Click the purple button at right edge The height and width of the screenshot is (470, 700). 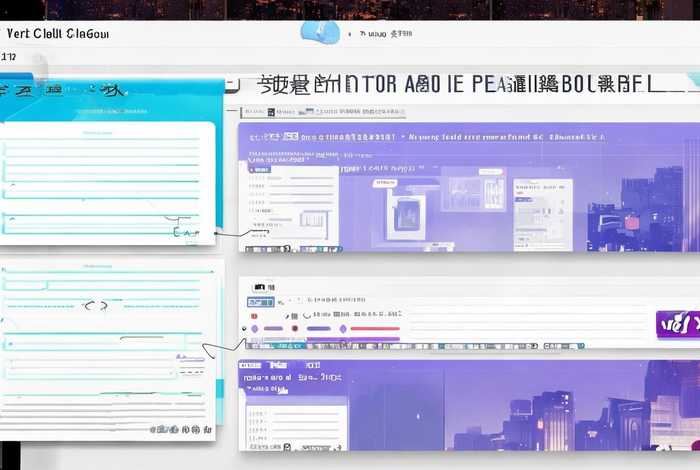[678, 324]
